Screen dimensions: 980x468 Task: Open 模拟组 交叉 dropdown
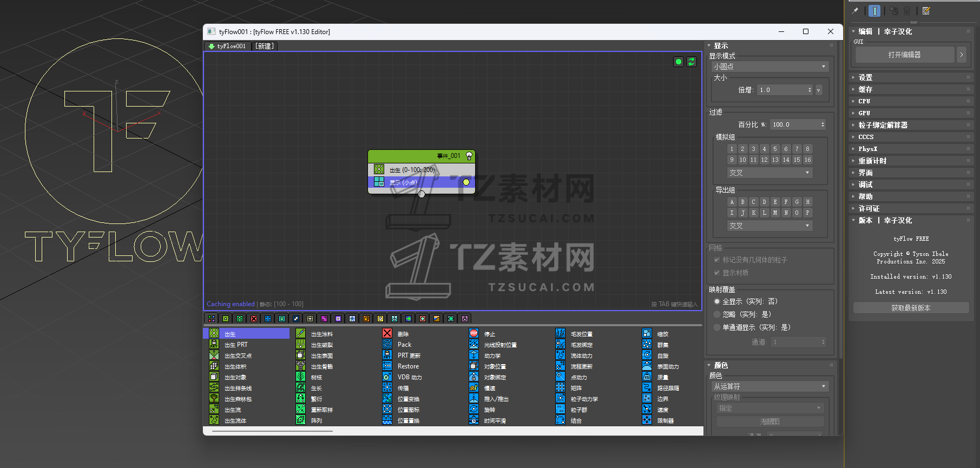770,173
